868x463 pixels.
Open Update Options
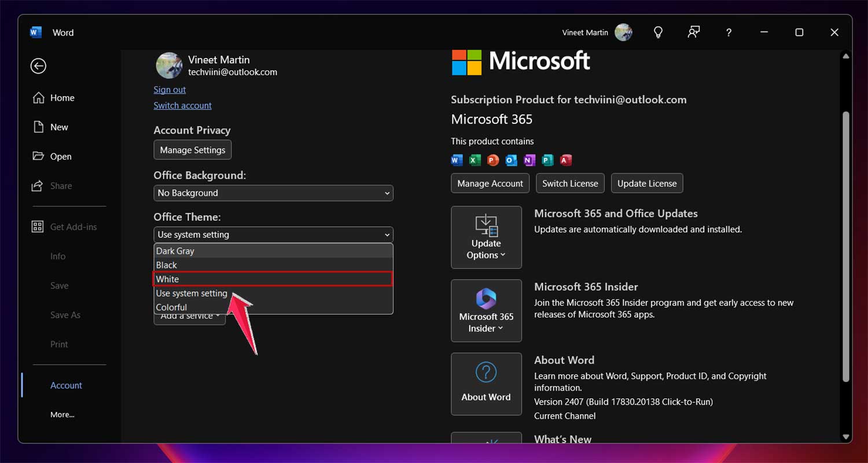[486, 237]
